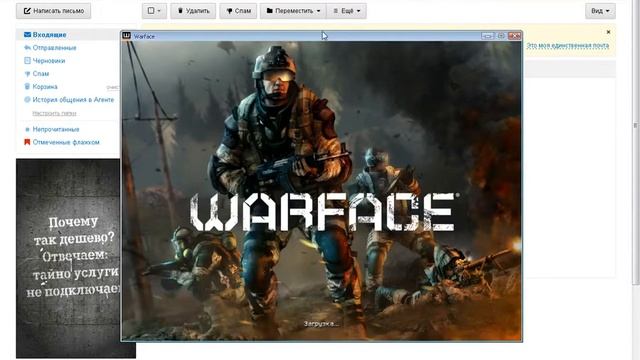Dismiss the yellow notification banner

(608, 32)
